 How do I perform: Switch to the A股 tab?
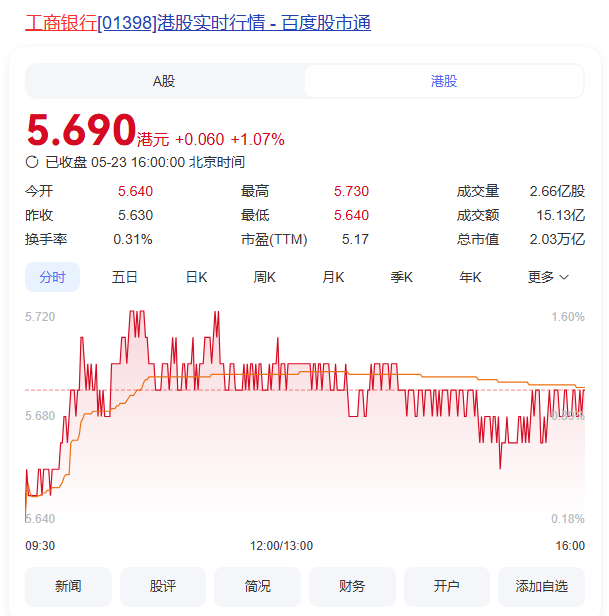[164, 81]
